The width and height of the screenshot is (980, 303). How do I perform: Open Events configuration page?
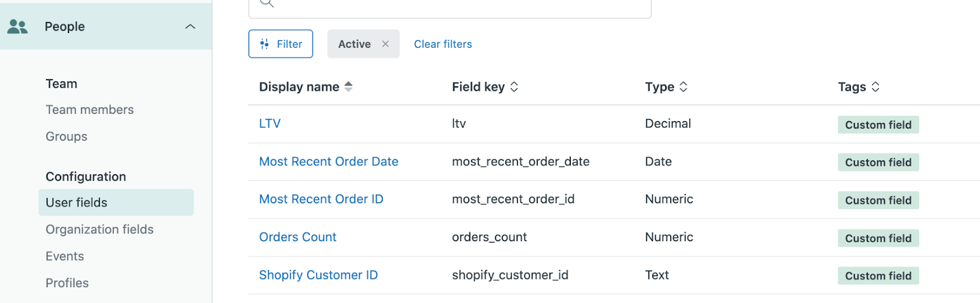[x=64, y=256]
